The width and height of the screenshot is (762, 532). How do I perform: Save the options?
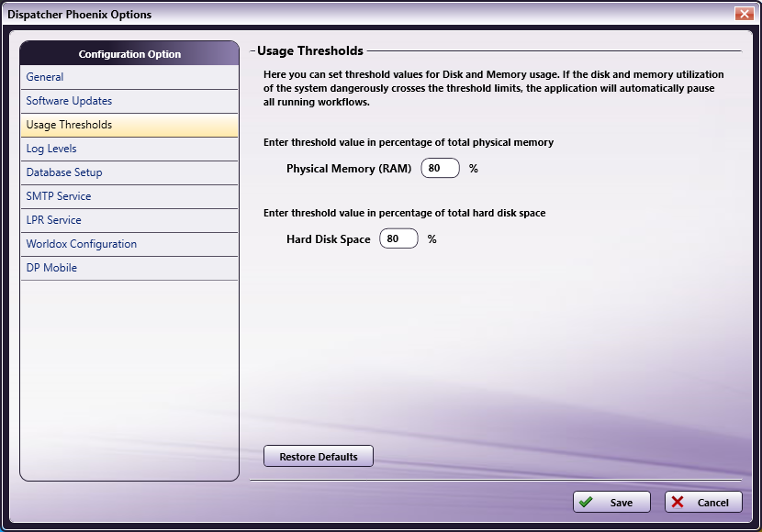[611, 502]
